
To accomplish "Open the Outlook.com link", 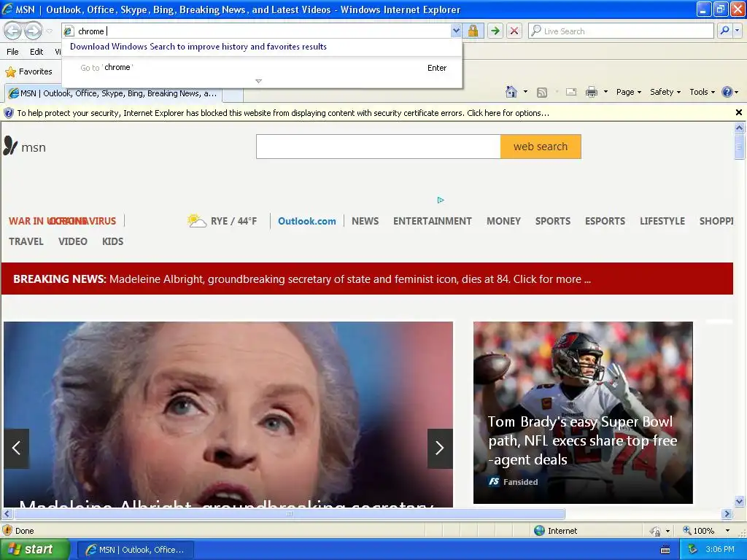I will tap(307, 221).
